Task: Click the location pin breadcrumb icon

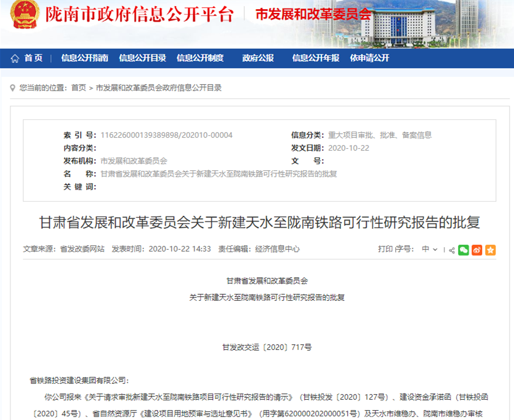Action: tap(14, 88)
